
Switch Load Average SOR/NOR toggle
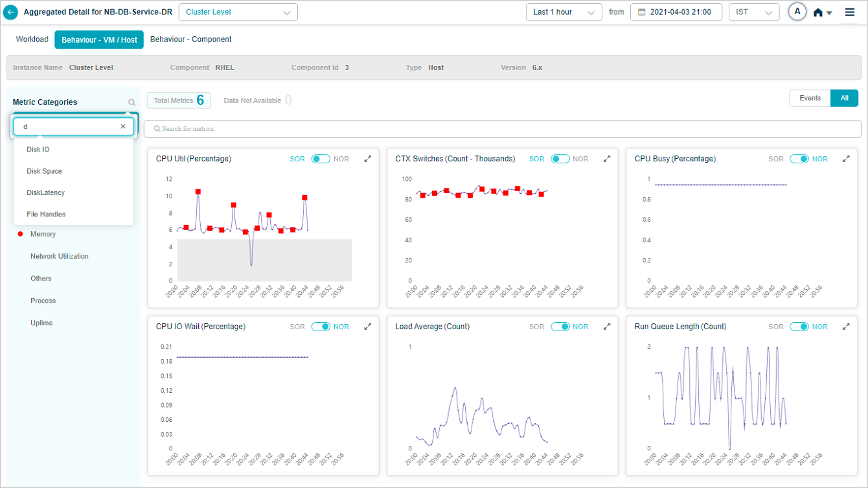tap(560, 327)
